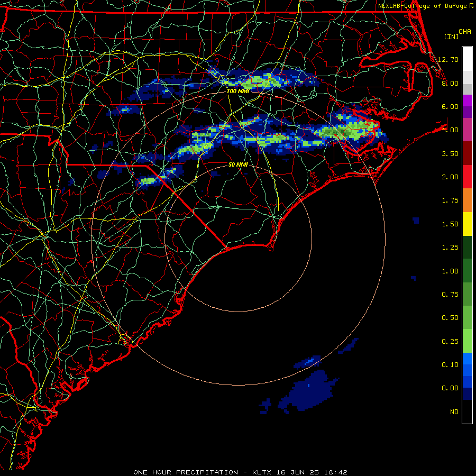Click the 0.50 legend value
Screen dimensions: 476x476
[450, 318]
